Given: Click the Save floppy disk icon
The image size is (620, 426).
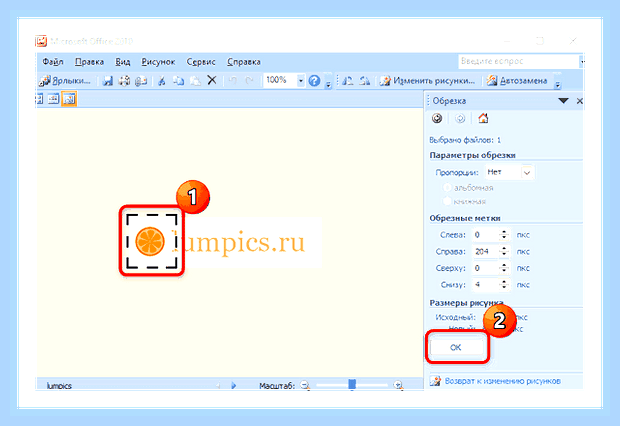Looking at the screenshot, I should 108,81.
